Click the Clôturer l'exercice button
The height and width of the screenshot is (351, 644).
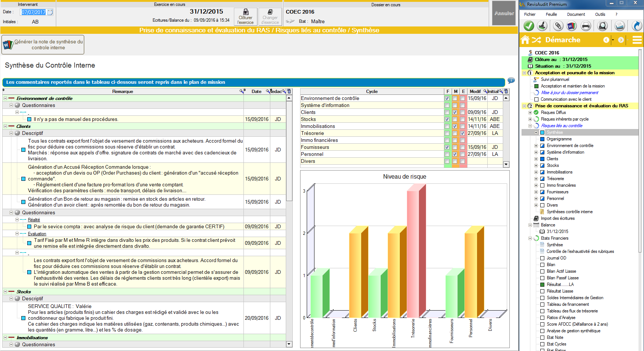coord(246,17)
